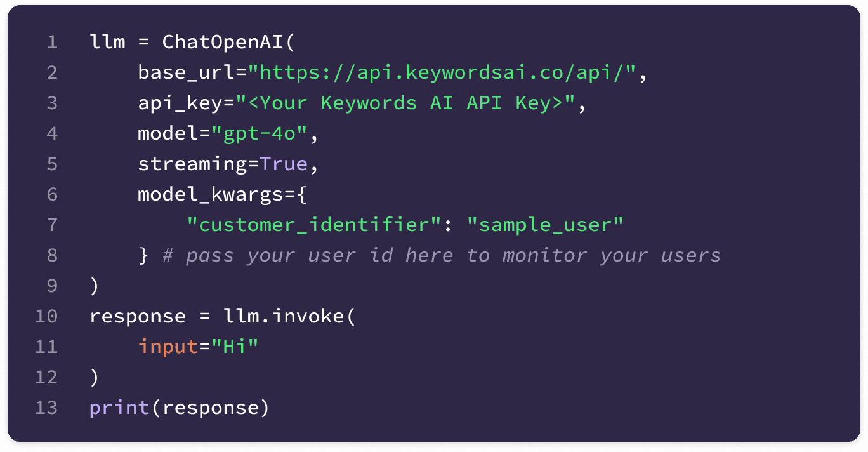The image size is (868, 452).
Task: Click the "sample_user" value string
Action: pyautogui.click(x=545, y=225)
